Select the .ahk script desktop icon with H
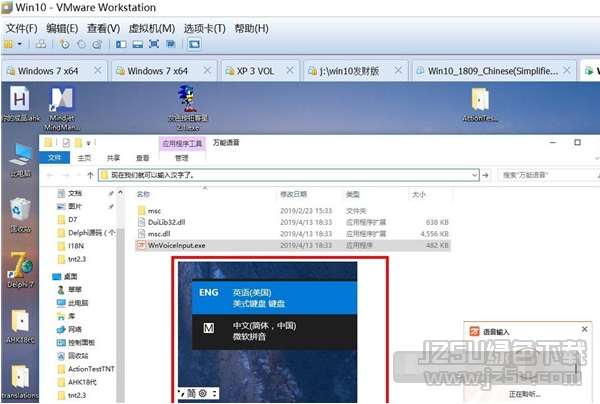Image resolution: width=600 pixels, height=404 pixels. tap(20, 104)
